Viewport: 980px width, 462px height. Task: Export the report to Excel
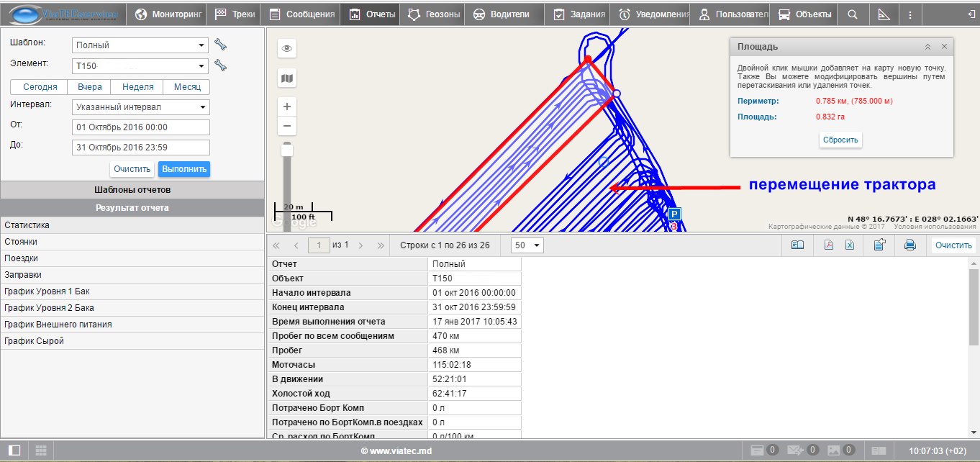[x=850, y=245]
